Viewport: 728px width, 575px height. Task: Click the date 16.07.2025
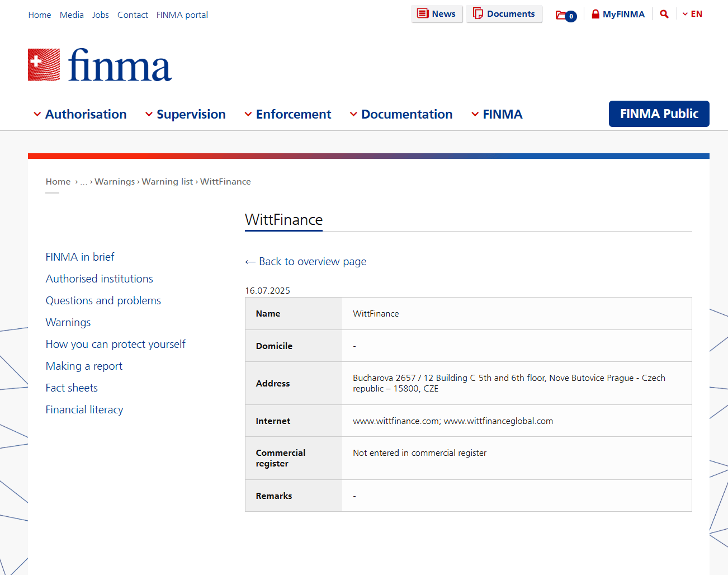267,291
